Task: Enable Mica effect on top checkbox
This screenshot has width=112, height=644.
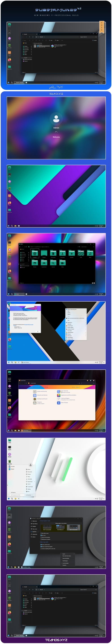Action: click(45, 533)
